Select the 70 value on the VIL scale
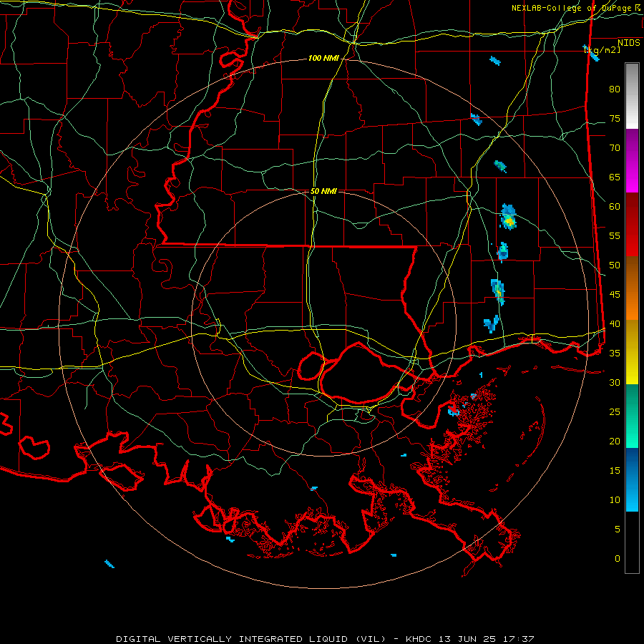The image size is (644, 644). (615, 148)
